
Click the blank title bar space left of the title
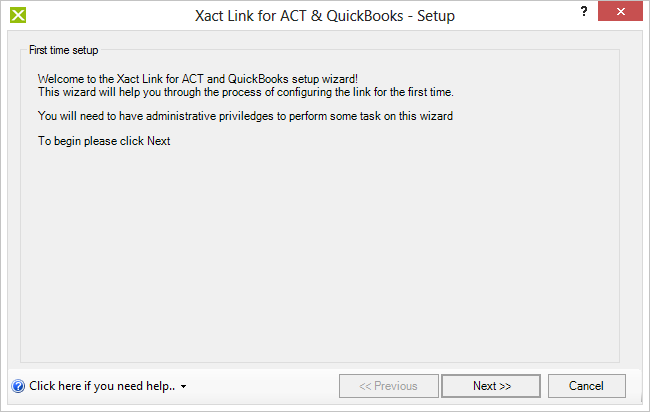[x=110, y=16]
